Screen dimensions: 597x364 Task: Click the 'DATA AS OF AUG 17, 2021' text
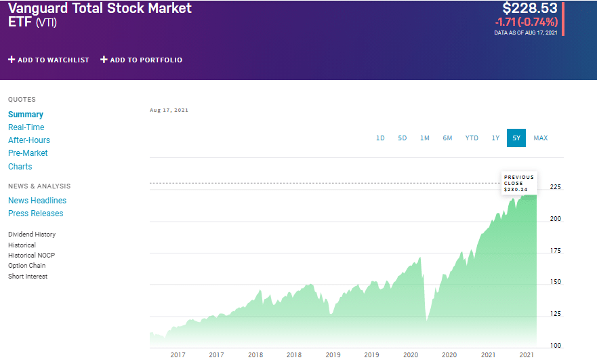[526, 33]
